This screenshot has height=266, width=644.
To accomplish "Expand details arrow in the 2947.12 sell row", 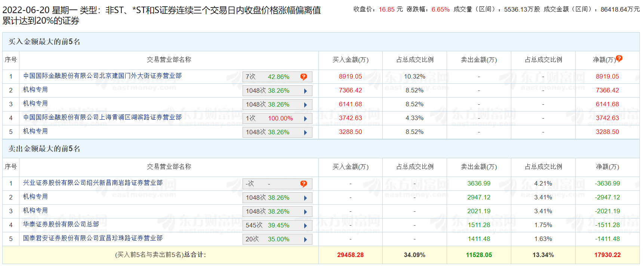I will pyautogui.click(x=305, y=198).
